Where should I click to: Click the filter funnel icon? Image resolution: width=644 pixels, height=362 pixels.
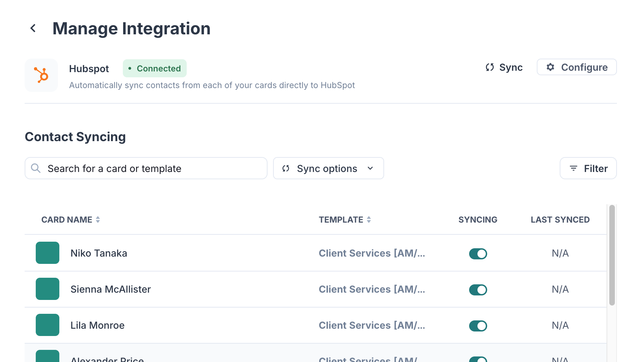click(x=574, y=168)
